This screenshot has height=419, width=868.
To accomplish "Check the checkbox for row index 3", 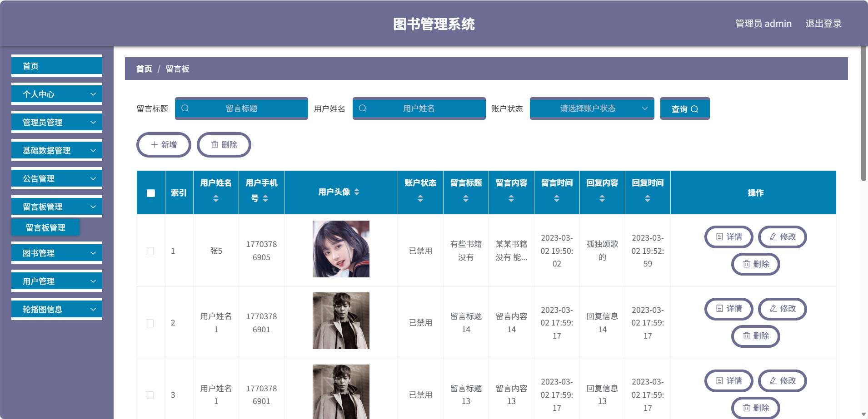I will [150, 395].
